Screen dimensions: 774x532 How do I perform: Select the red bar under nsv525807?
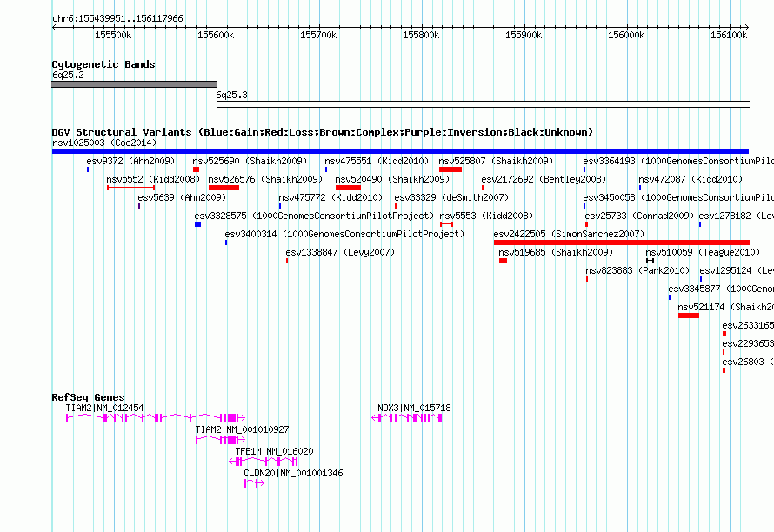(450, 170)
